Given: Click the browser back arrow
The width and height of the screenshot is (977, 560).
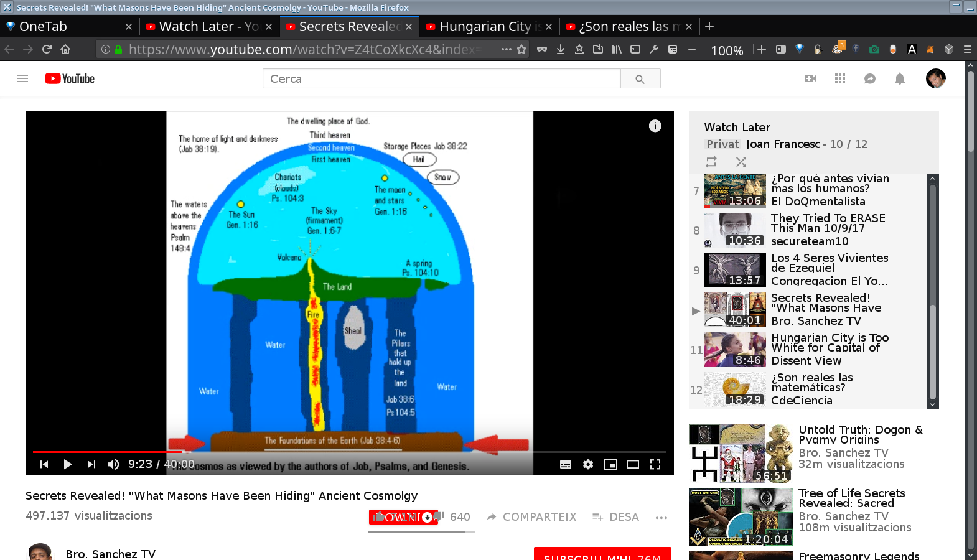Looking at the screenshot, I should [x=9, y=49].
